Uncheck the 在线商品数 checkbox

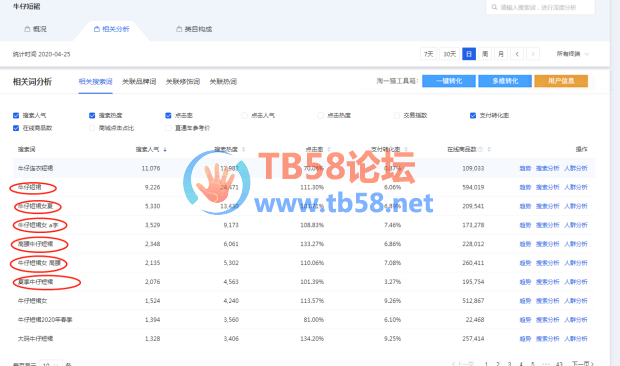(x=16, y=128)
